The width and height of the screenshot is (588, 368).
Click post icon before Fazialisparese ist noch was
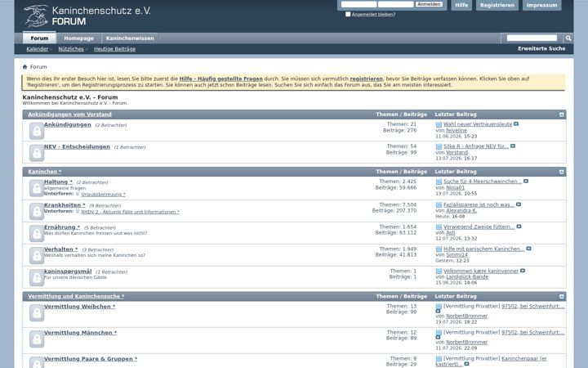439,205
